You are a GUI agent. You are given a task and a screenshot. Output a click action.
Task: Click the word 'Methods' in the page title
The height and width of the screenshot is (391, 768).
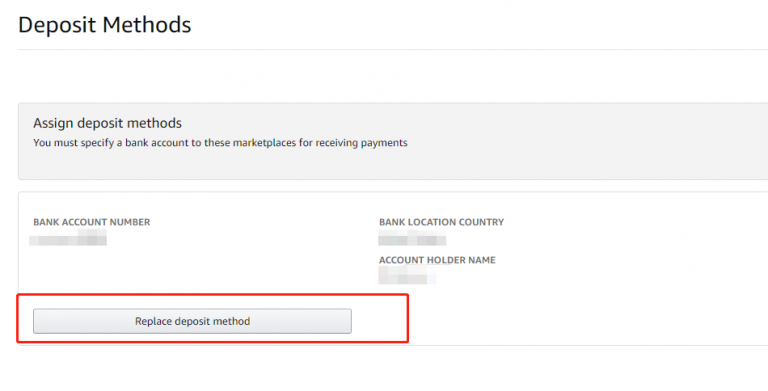(x=146, y=25)
